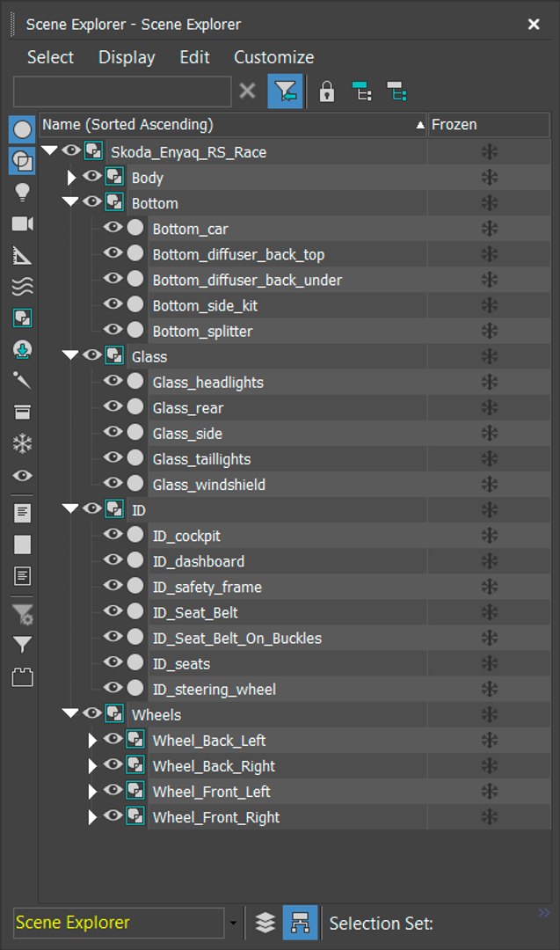Expand Wheel_Back_Right group
This screenshot has height=950, width=560.
(x=92, y=766)
